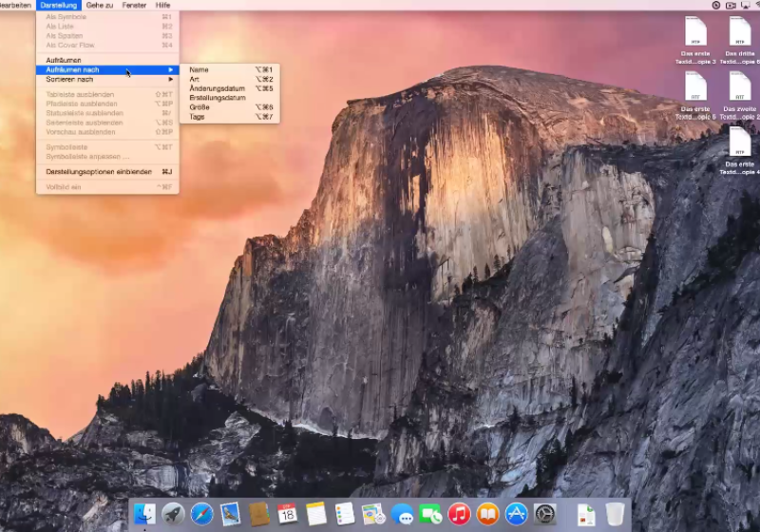Click the dimmed Vollbild ein entry
The image size is (760, 532).
(107, 187)
